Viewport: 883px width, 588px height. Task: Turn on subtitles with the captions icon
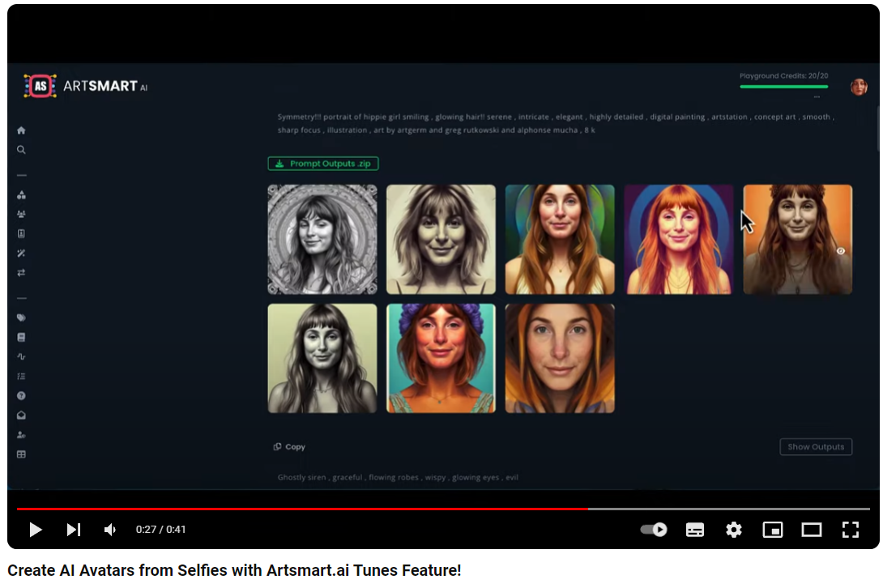695,530
